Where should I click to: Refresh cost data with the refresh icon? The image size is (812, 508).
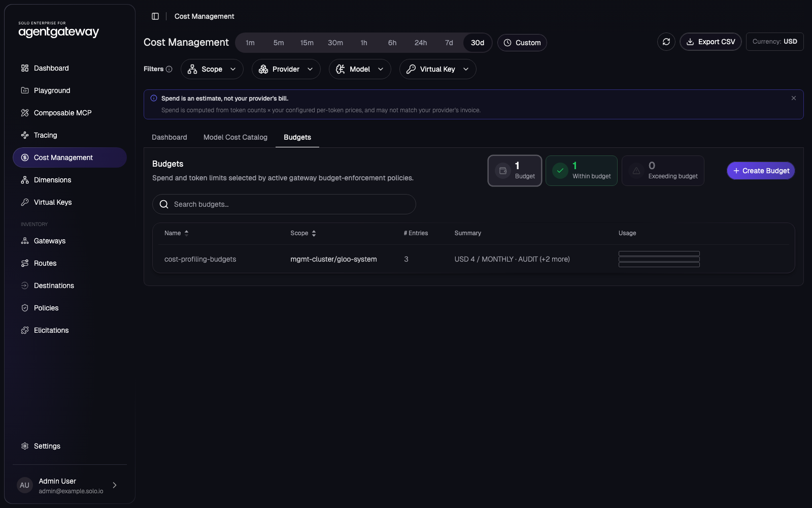click(666, 42)
